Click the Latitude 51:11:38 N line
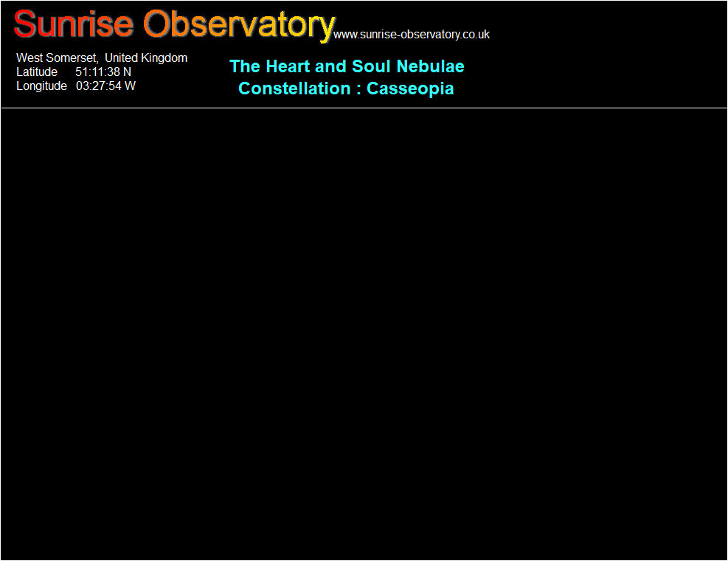This screenshot has height=561, width=728. [x=74, y=72]
